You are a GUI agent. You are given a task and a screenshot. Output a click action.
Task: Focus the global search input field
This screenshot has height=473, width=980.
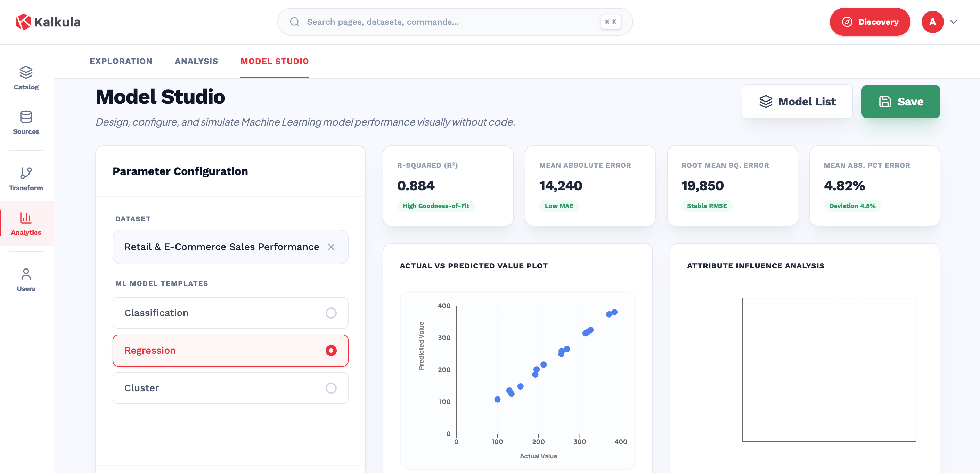pos(455,22)
